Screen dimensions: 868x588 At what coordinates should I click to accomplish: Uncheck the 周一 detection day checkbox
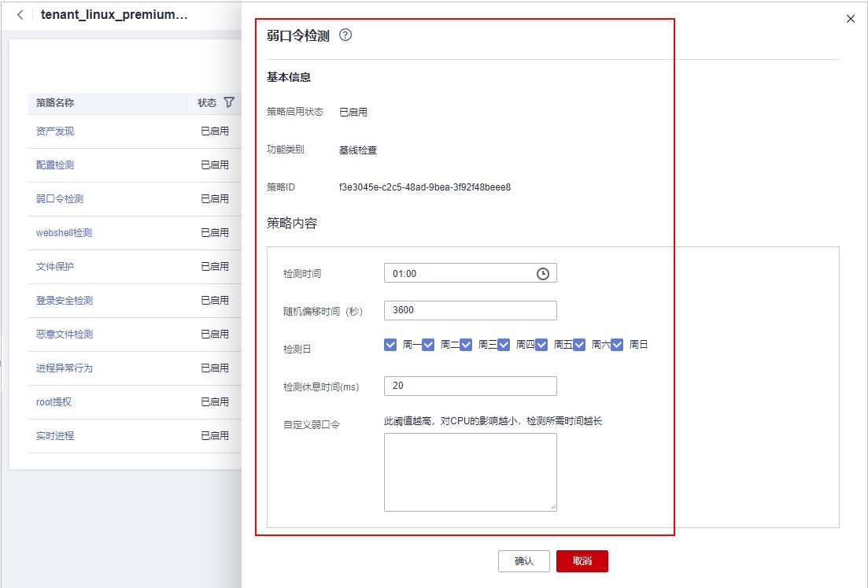click(x=390, y=344)
